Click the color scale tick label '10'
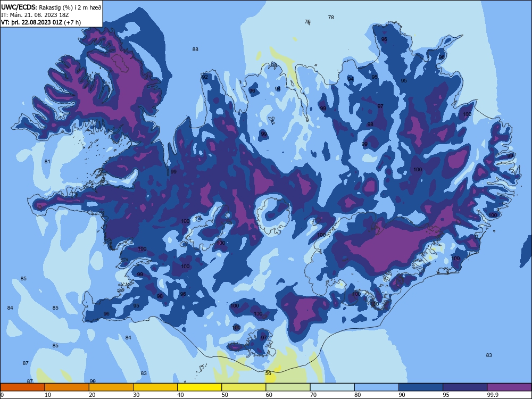Image resolution: width=532 pixels, height=399 pixels. click(48, 395)
